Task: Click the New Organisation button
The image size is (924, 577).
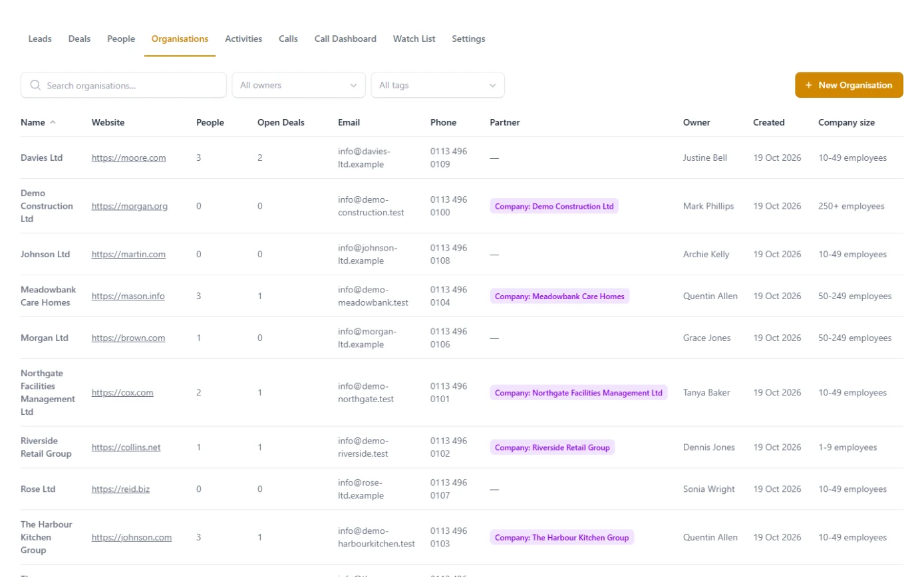Action: click(x=849, y=85)
